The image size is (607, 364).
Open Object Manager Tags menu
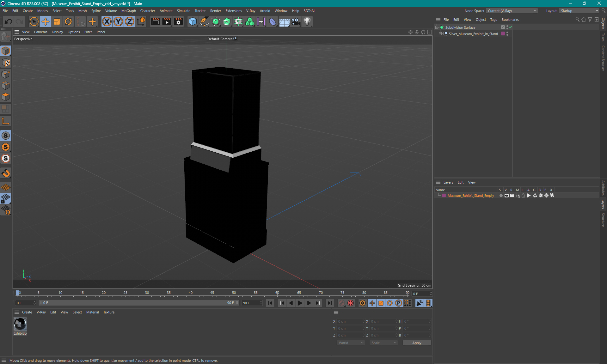494,20
